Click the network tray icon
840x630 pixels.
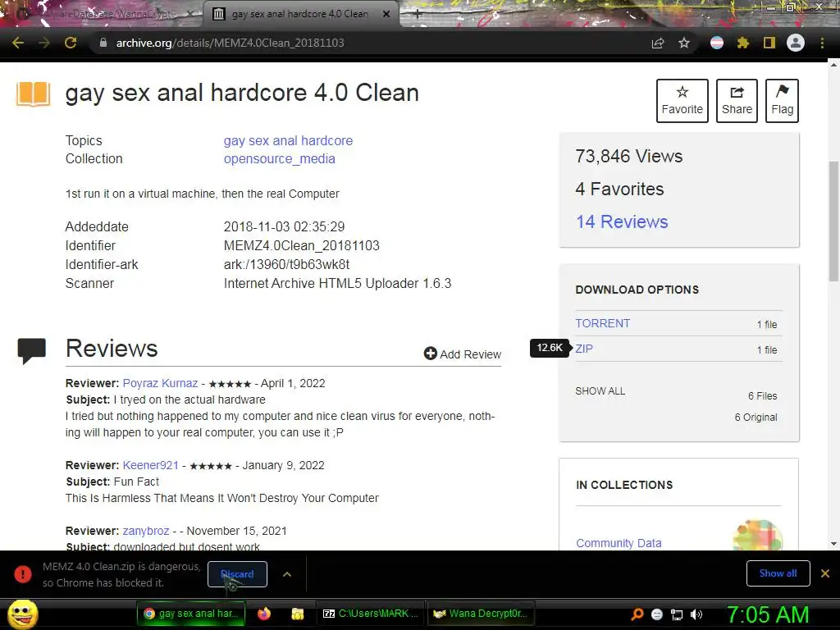(x=677, y=614)
